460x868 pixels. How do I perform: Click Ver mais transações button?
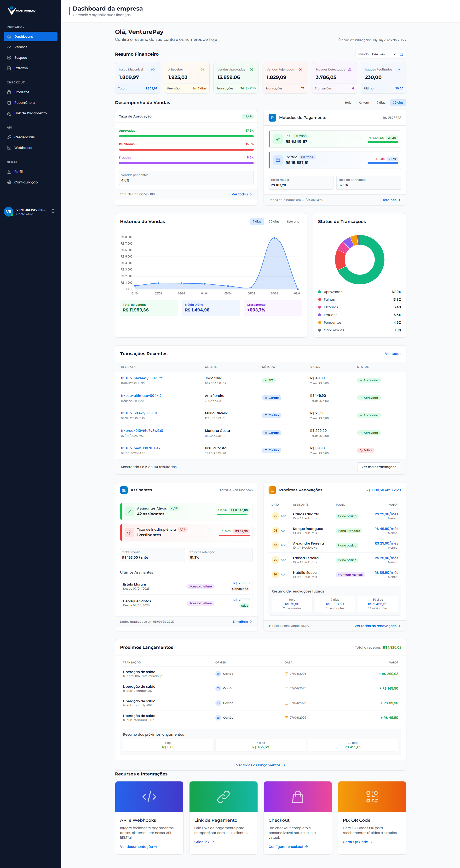pos(379,467)
